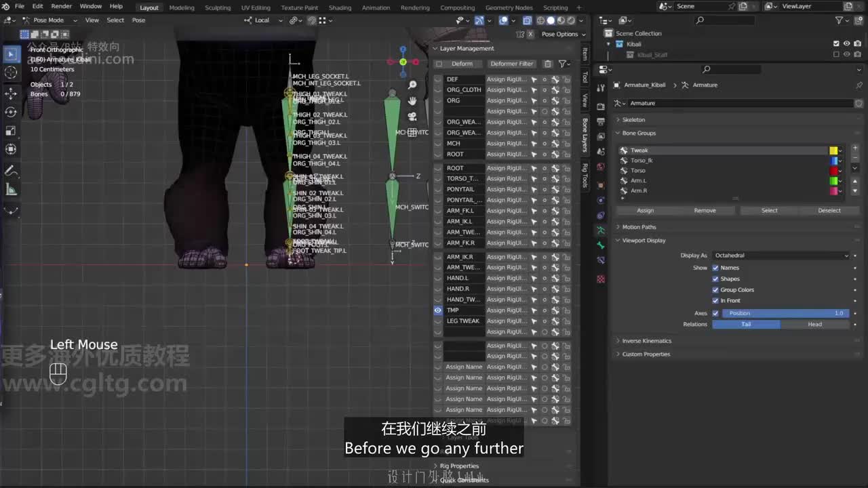Expand the Custom Properties panel
The image size is (868, 488).
[646, 354]
